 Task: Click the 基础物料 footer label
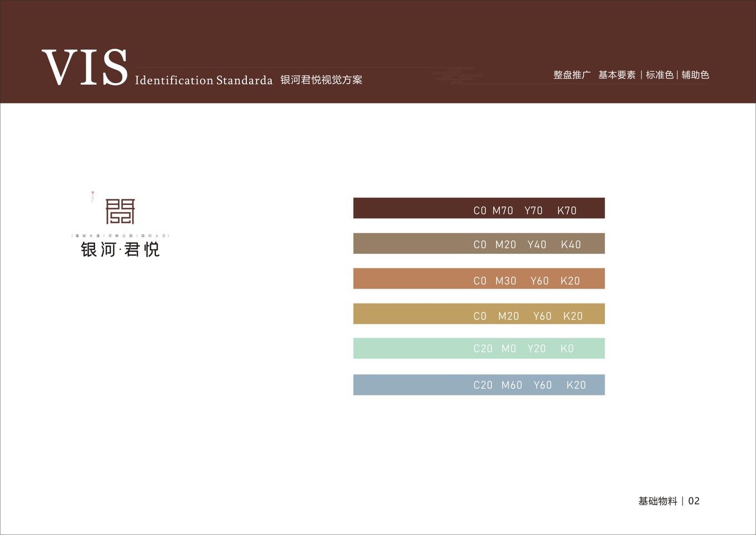(657, 501)
